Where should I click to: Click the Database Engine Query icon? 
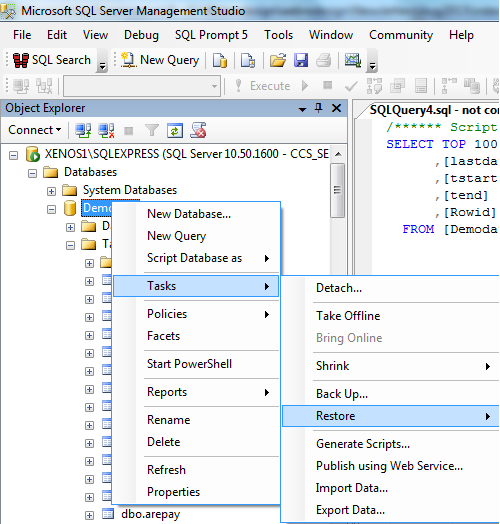coord(220,60)
